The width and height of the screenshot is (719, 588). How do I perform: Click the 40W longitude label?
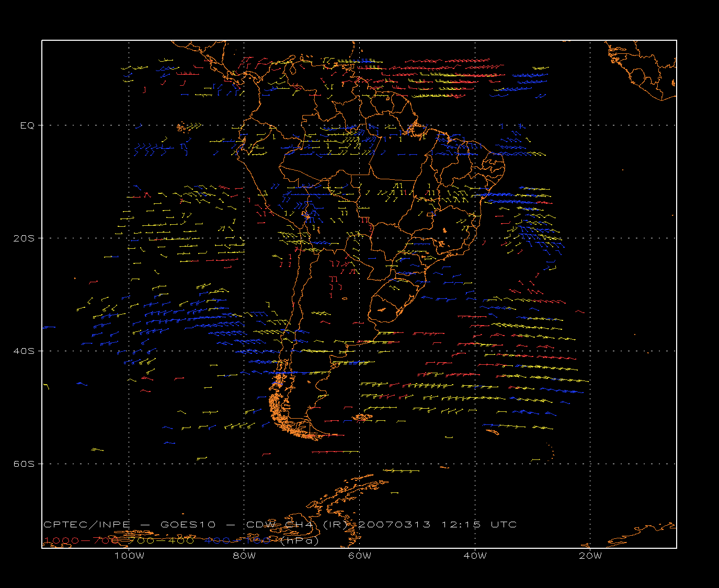[x=475, y=556]
